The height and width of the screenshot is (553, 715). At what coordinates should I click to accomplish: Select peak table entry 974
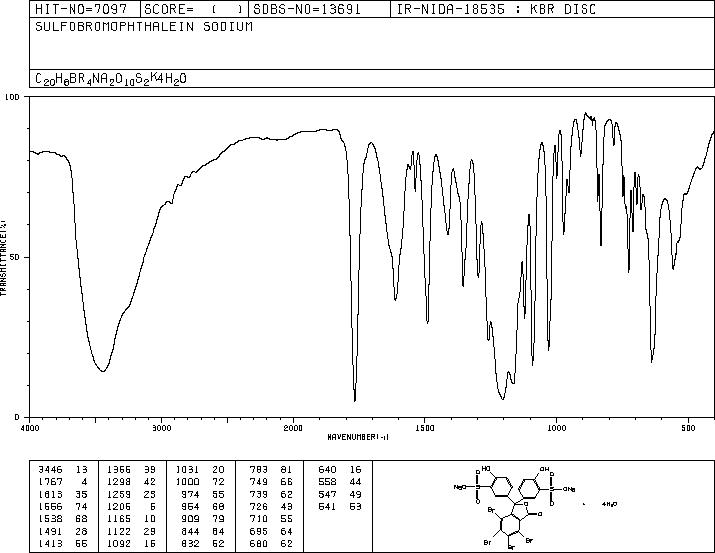pos(202,495)
